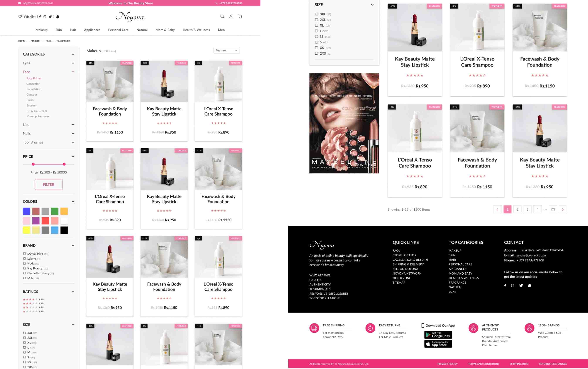
Task: Open the PRIVACY POLICY footer link
Action: [x=448, y=364]
